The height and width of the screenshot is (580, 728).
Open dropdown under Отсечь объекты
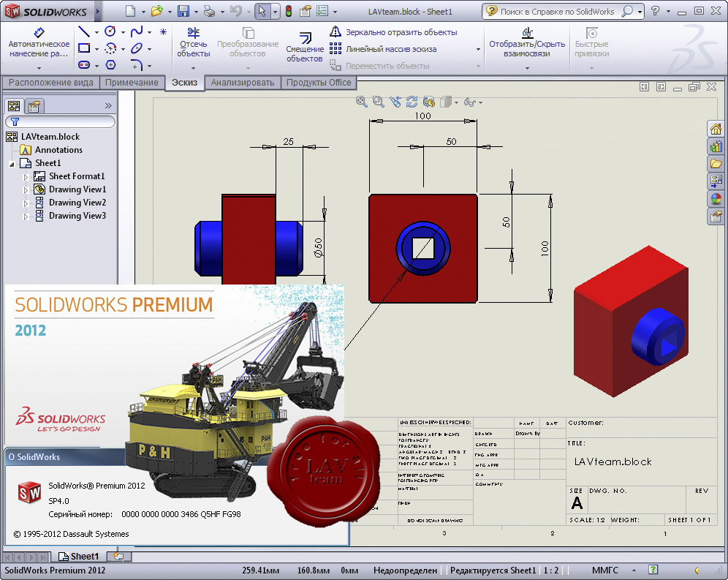pos(193,68)
